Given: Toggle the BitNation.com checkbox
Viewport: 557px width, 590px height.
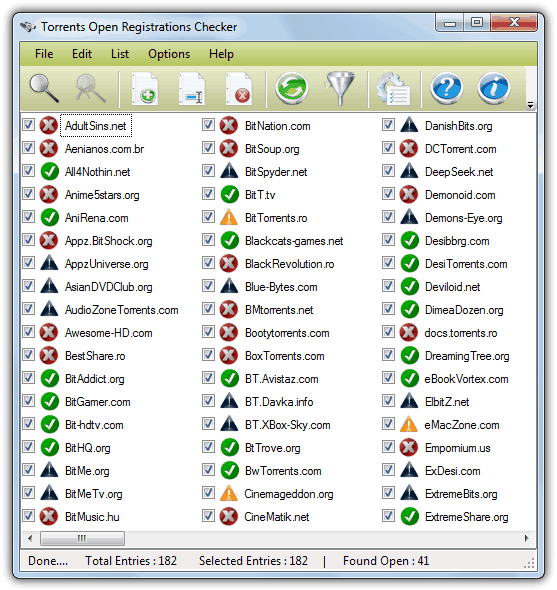Looking at the screenshot, I should tap(208, 125).
